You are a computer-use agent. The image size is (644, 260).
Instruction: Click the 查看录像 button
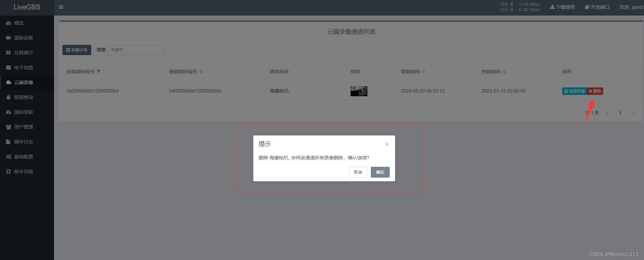[x=574, y=91]
